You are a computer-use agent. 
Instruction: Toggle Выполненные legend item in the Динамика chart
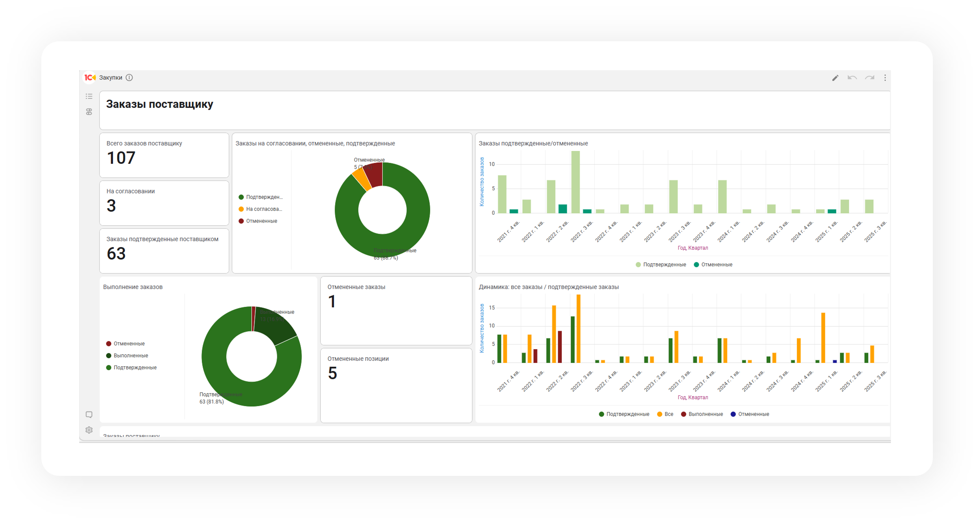(x=702, y=414)
